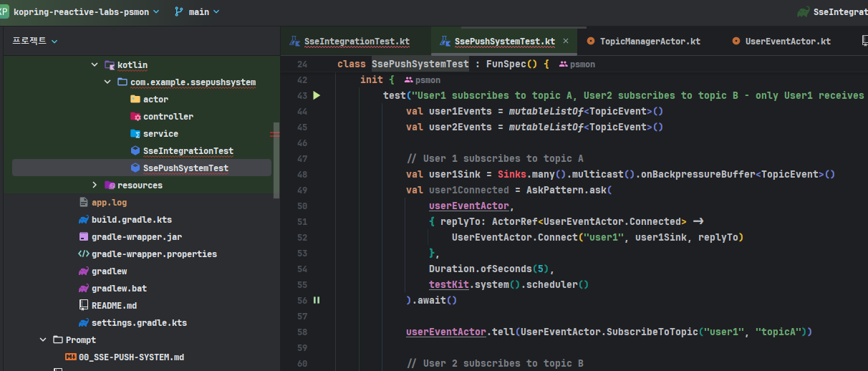This screenshot has width=868, height=371.
Task: Click the 00_SSE-PUSH-SYSTEM.md markdown icon
Action: tap(71, 357)
